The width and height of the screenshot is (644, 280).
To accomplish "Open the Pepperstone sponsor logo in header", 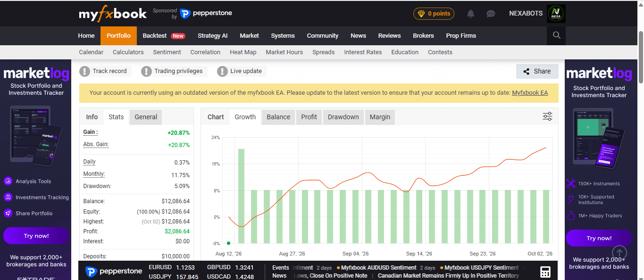I will 206,13.
